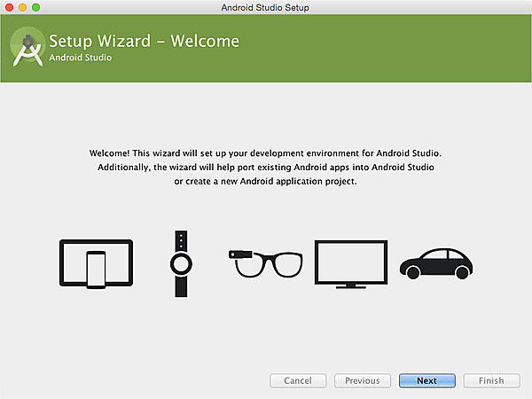Viewport: 532px width, 399px height.
Task: Cancel the setup wizard
Action: pos(297,380)
